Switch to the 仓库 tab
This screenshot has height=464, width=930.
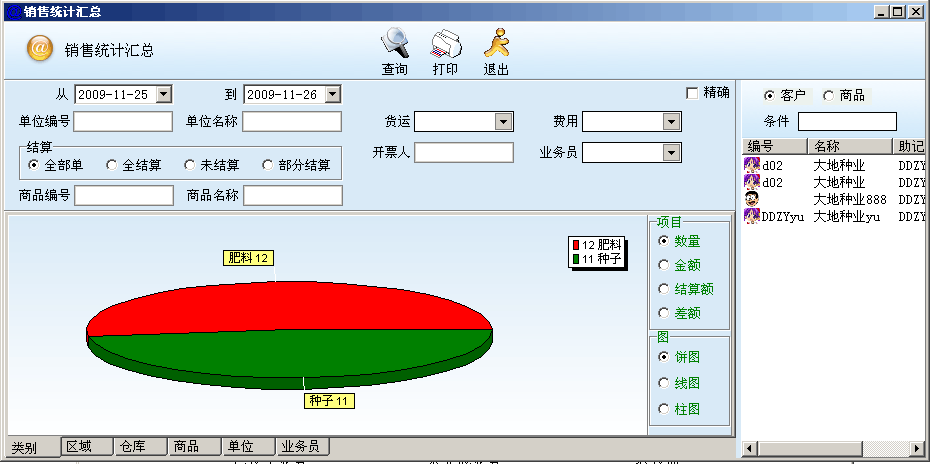point(141,446)
